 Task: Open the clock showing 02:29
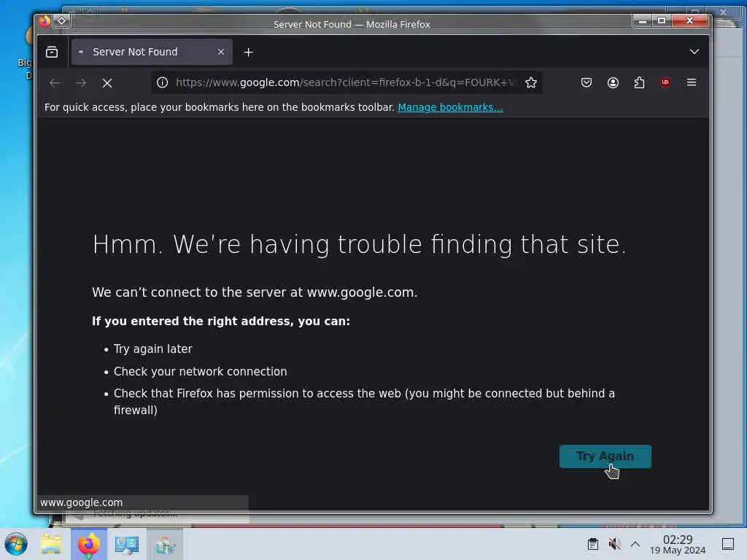pos(678,544)
